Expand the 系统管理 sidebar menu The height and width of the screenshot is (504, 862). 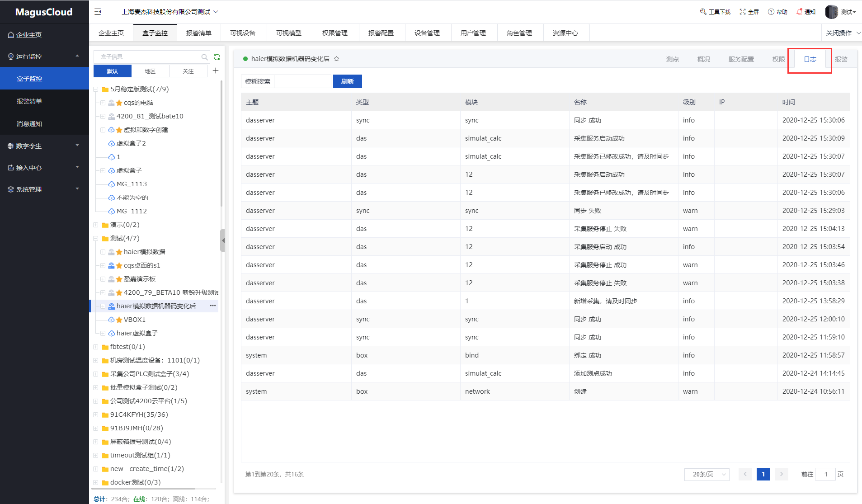(x=44, y=189)
